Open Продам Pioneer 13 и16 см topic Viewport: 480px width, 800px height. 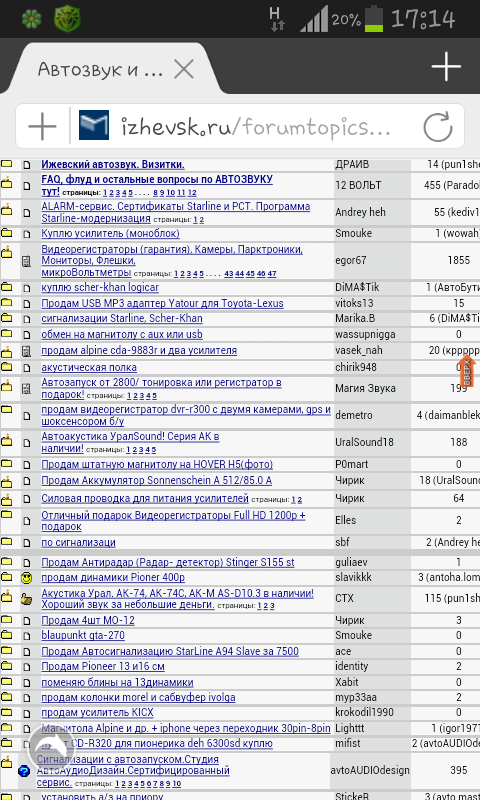pos(103,666)
